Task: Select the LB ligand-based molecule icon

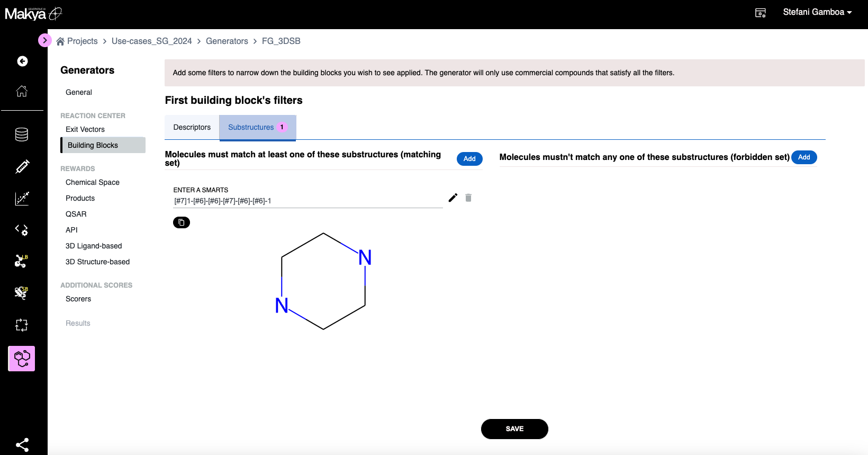Action: (22, 261)
